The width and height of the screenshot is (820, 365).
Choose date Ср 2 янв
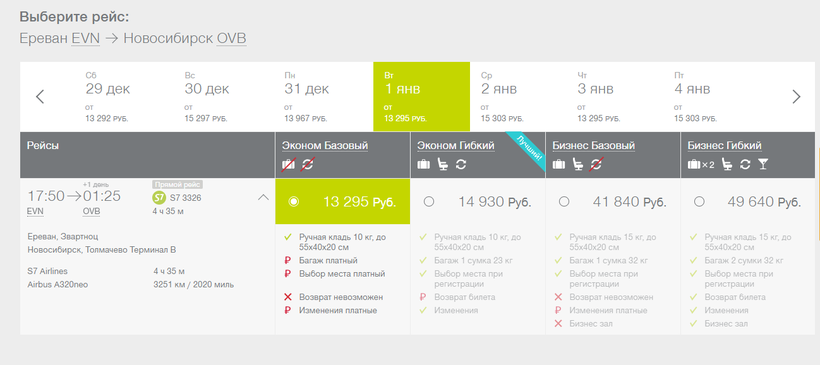pyautogui.click(x=502, y=97)
